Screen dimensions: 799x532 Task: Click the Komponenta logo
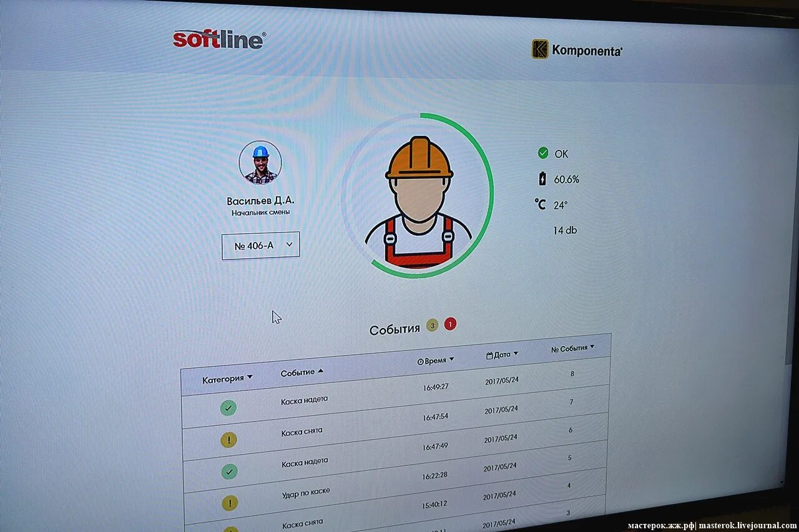[x=577, y=49]
